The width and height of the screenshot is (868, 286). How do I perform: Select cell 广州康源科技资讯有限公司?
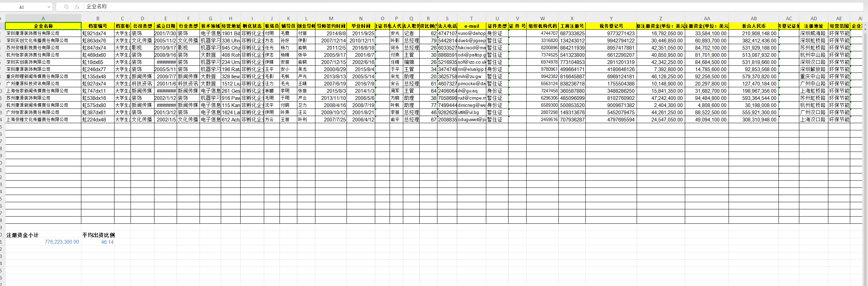[x=43, y=84]
